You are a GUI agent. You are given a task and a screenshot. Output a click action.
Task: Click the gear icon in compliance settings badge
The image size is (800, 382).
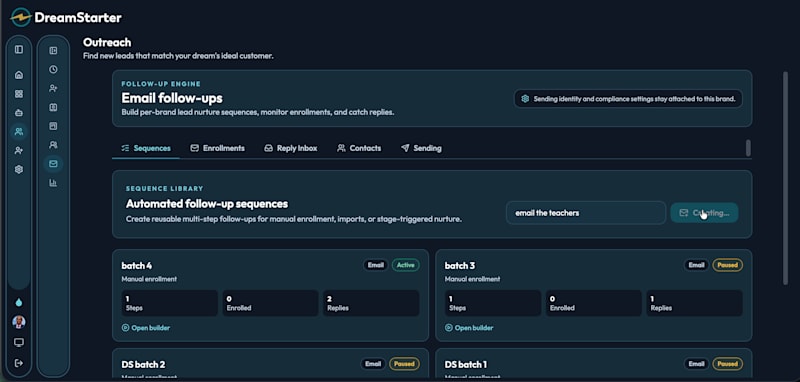525,99
